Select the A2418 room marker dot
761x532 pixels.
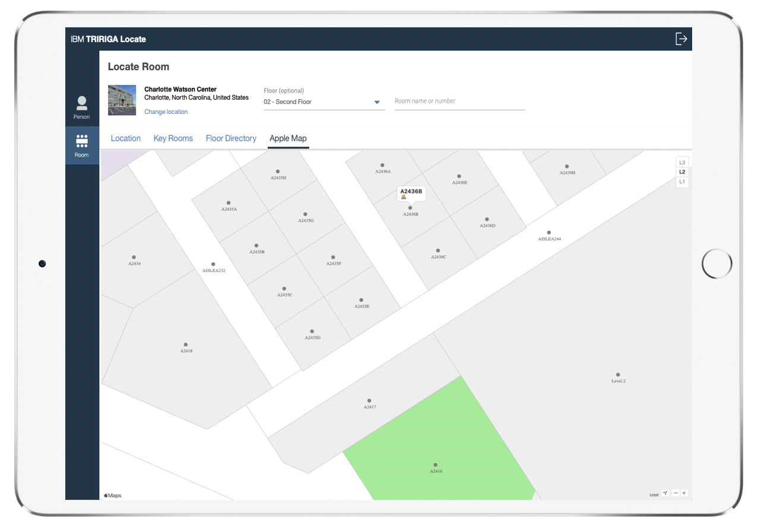pyautogui.click(x=186, y=345)
